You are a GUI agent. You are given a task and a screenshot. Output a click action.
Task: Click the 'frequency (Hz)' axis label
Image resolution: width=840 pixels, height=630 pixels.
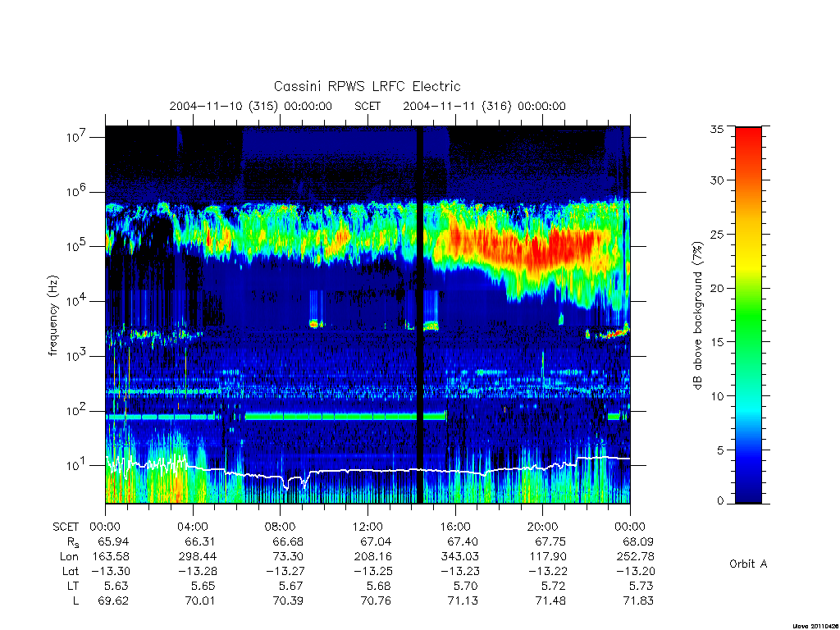53,316
